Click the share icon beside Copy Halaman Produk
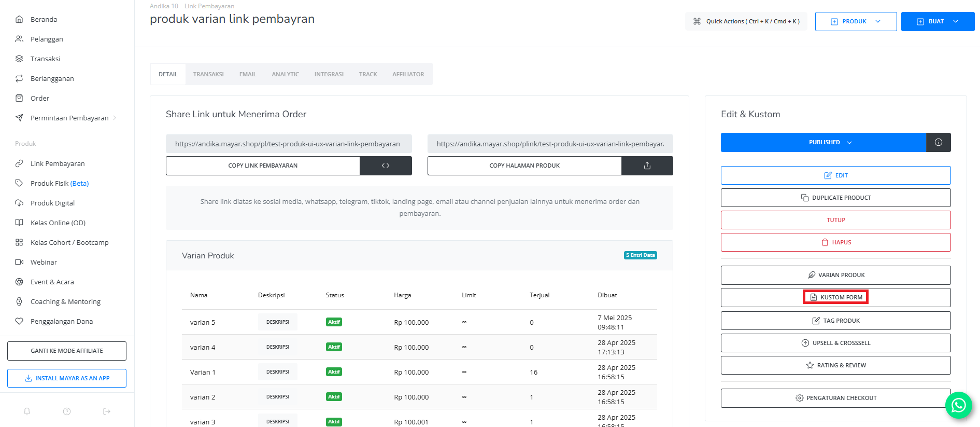 pos(647,166)
